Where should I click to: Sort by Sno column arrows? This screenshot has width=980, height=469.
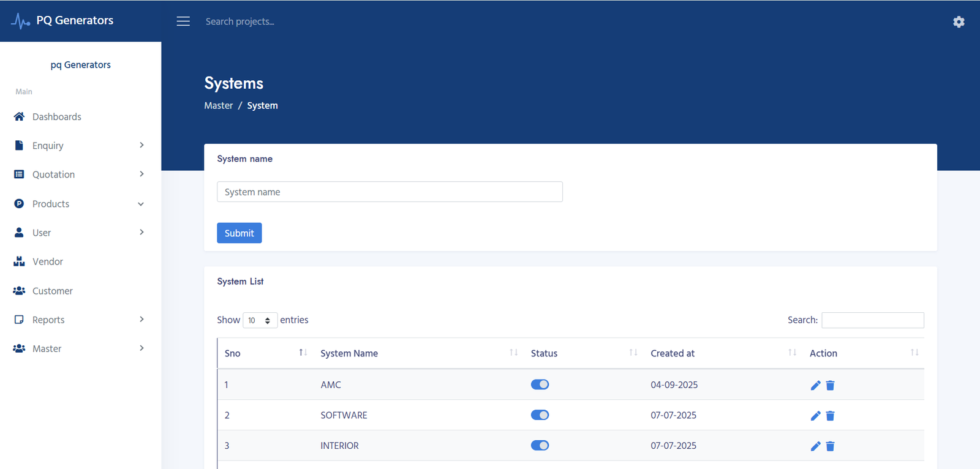tap(303, 353)
